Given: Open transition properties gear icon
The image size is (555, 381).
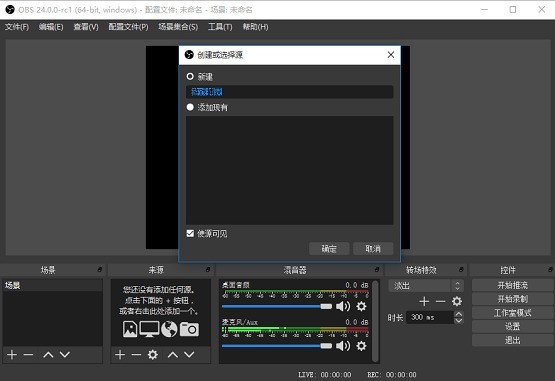Looking at the screenshot, I should (457, 301).
